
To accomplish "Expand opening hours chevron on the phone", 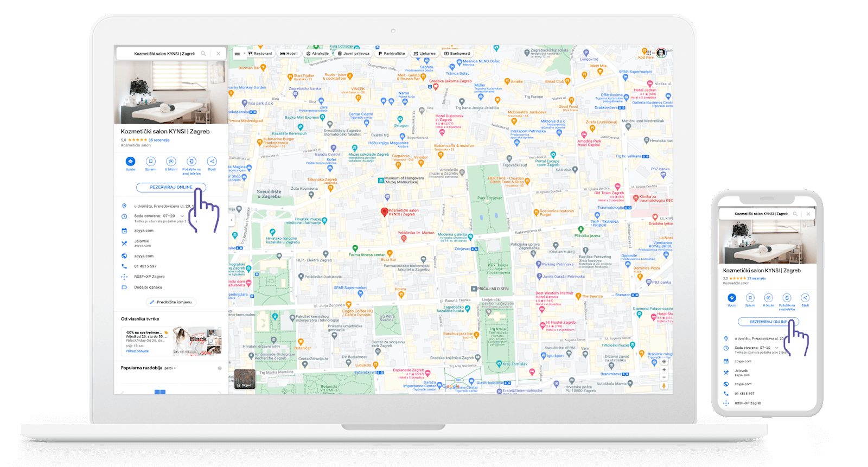I will (x=776, y=348).
